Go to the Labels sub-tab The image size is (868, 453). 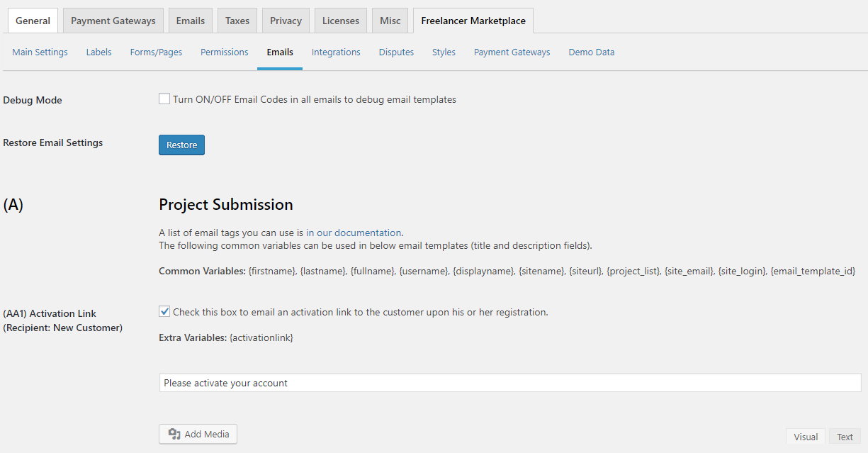(99, 52)
